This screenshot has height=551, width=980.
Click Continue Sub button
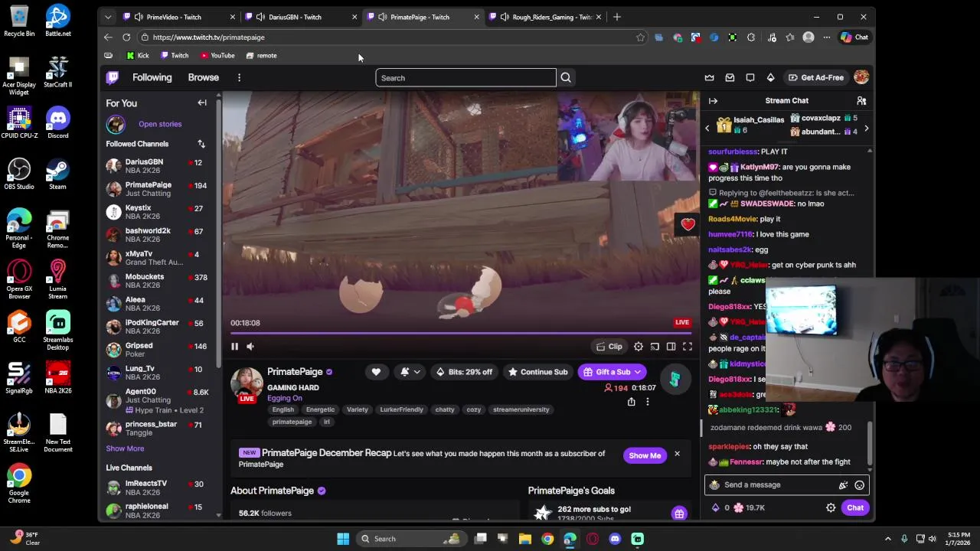click(x=537, y=372)
